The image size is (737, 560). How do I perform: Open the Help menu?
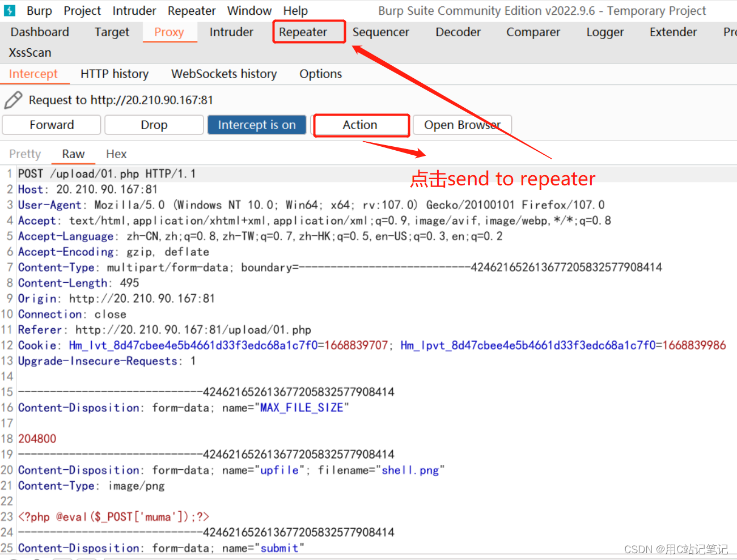[295, 11]
